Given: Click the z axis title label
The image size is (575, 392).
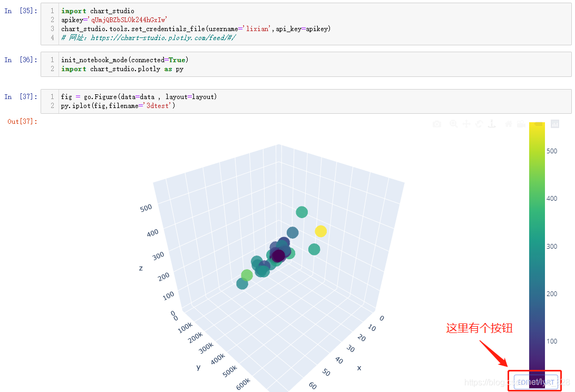Looking at the screenshot, I should 141,268.
